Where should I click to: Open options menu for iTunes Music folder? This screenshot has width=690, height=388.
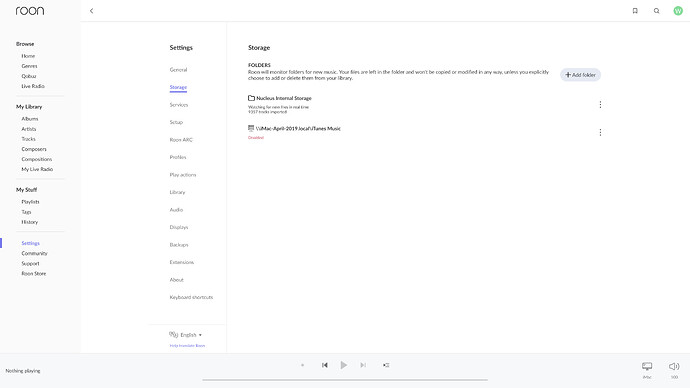pyautogui.click(x=600, y=132)
